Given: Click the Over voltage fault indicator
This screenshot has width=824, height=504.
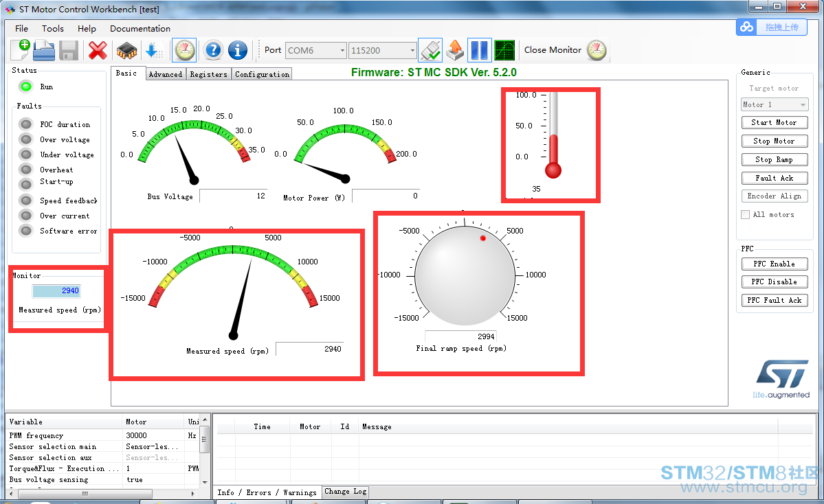Looking at the screenshot, I should 25,139.
